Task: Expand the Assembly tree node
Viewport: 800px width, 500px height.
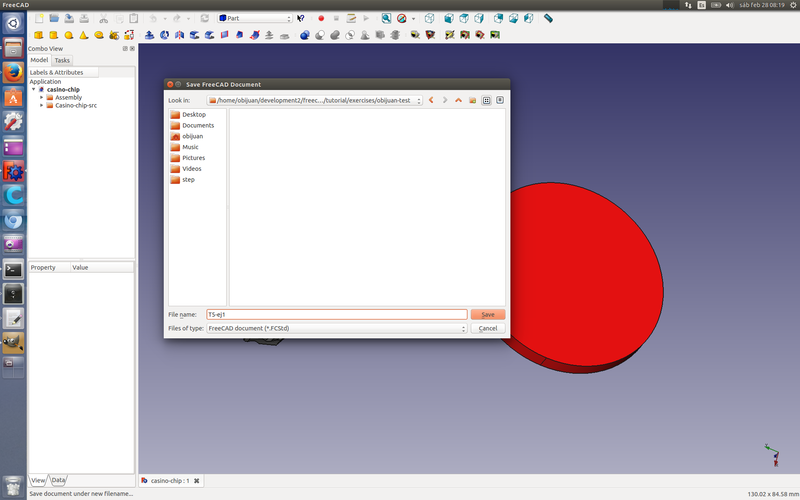Action: coord(41,97)
